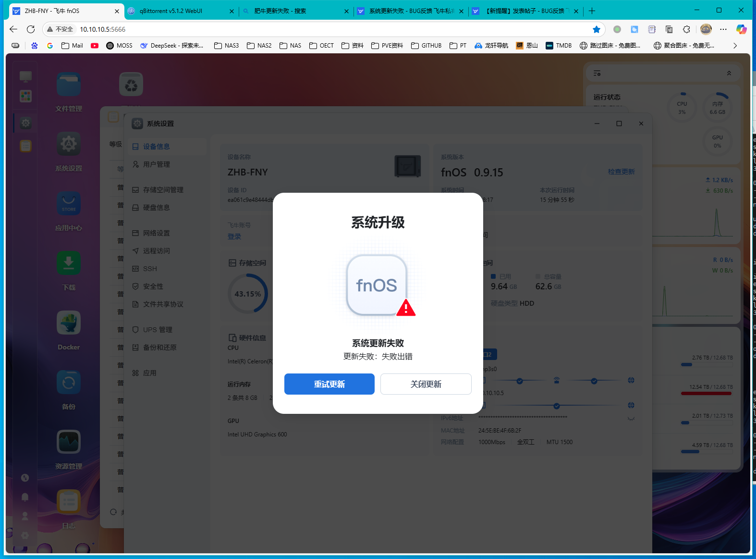The height and width of the screenshot is (559, 756).
Task: Reload the page with the refresh icon
Action: 31,29
